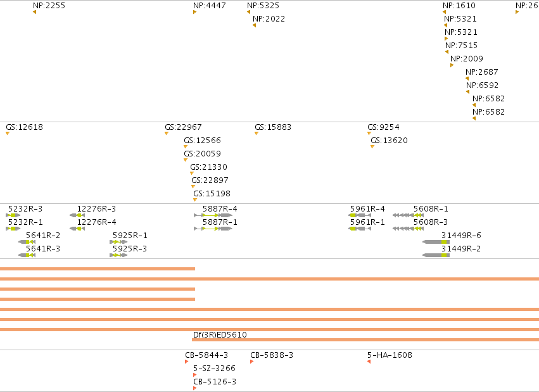The width and height of the screenshot is (539, 392).
Task: Click the 5961R-1 gene glyph
Action: point(360,229)
